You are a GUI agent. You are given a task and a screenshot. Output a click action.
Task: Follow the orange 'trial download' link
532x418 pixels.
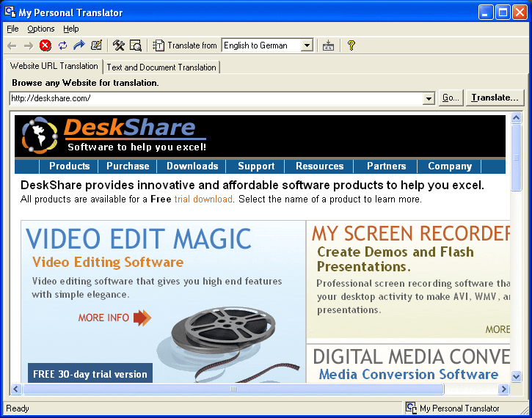(203, 199)
